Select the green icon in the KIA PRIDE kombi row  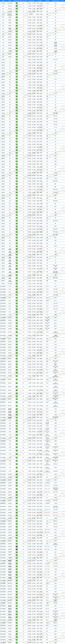[17, 29]
